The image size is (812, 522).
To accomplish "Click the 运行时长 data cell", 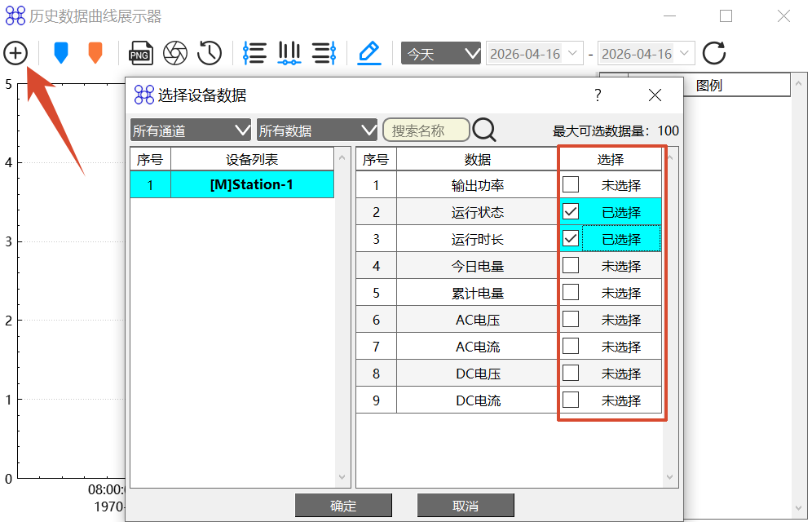I will pos(478,239).
